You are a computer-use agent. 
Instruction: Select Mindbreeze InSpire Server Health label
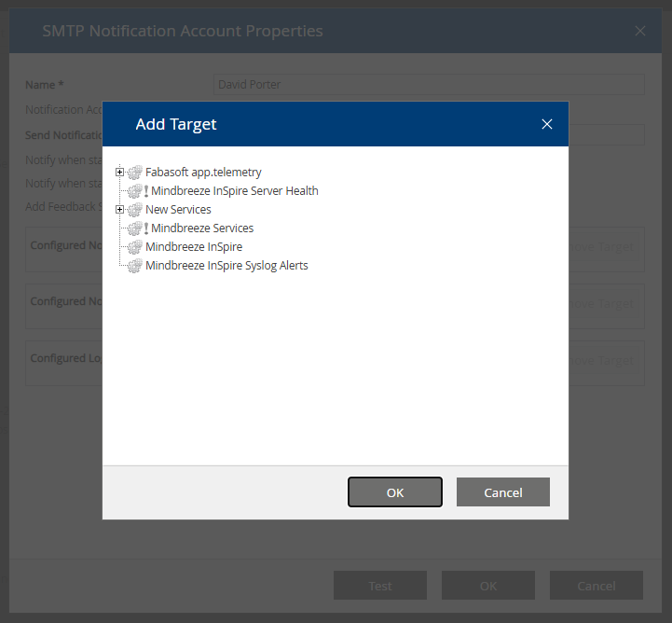pos(234,191)
